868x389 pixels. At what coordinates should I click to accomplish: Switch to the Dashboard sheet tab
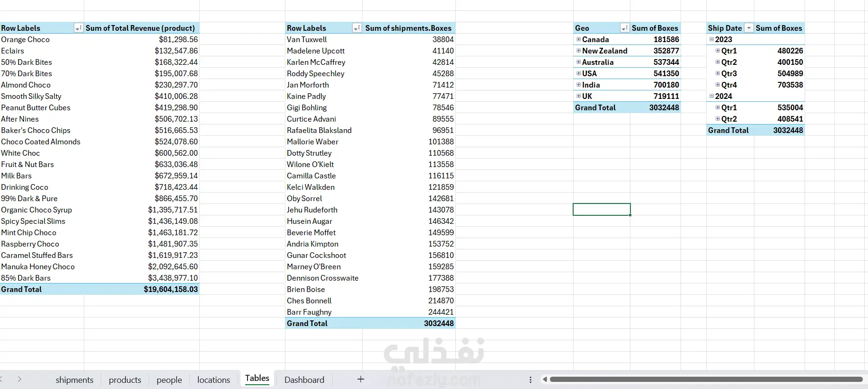(x=304, y=380)
